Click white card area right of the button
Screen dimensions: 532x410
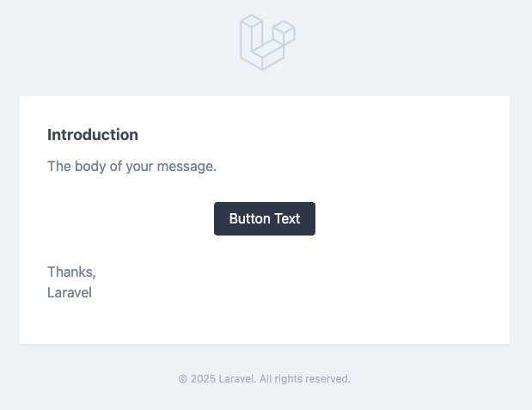click(404, 218)
